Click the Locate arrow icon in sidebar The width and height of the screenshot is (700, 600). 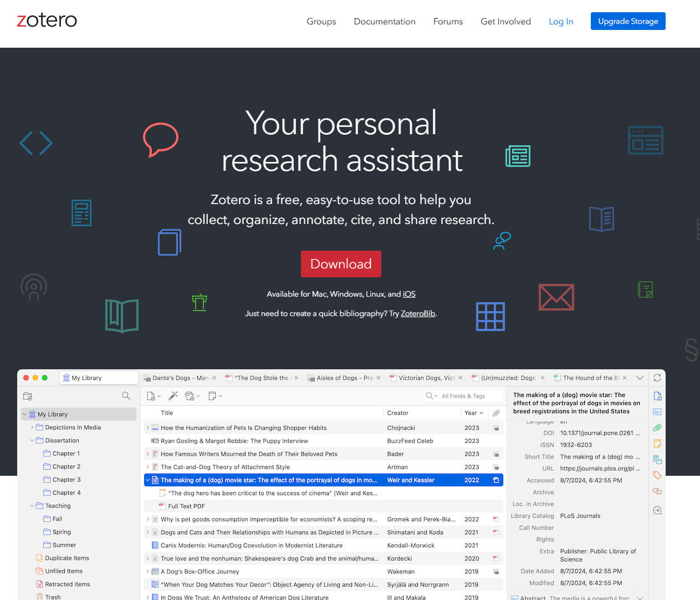click(657, 510)
